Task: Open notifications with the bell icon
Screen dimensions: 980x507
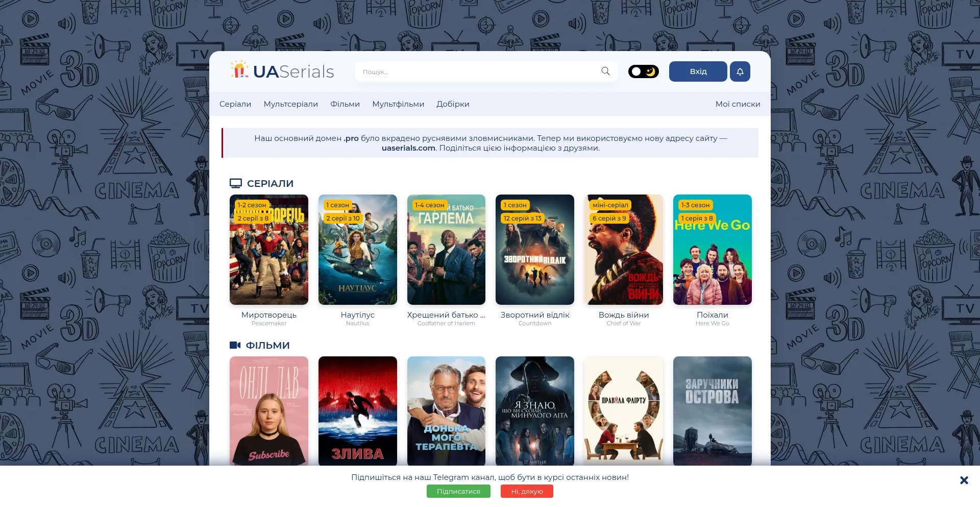Action: 740,71
